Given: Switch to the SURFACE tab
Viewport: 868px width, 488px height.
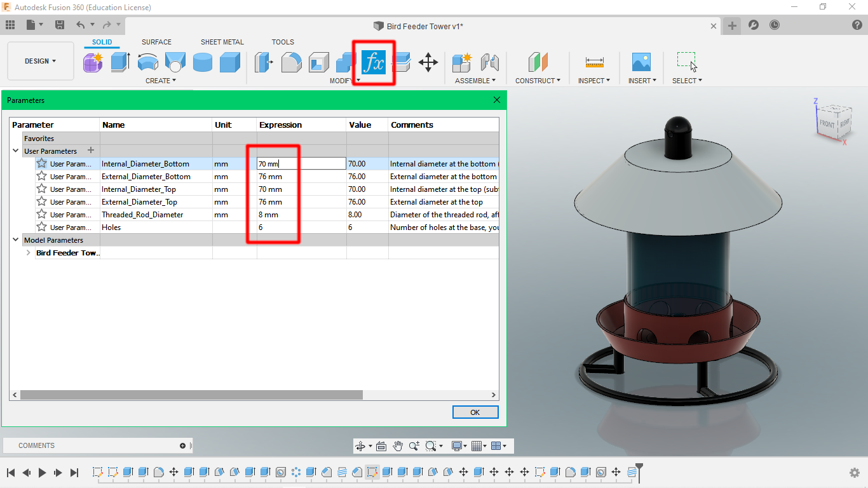Looking at the screenshot, I should 156,42.
